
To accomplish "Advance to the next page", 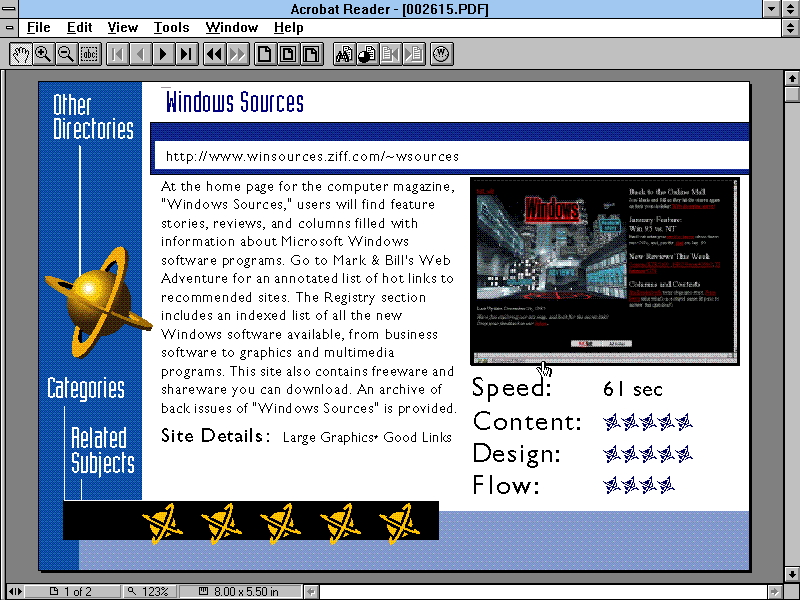I will pyautogui.click(x=163, y=54).
